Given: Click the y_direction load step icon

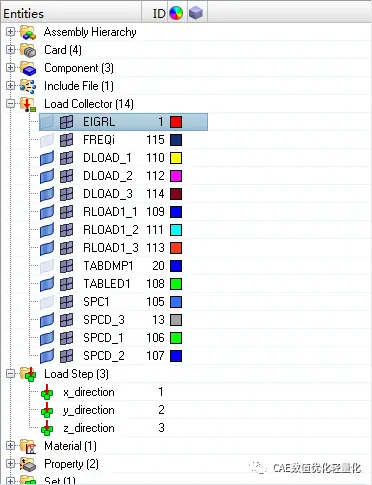Looking at the screenshot, I should pyautogui.click(x=47, y=410).
